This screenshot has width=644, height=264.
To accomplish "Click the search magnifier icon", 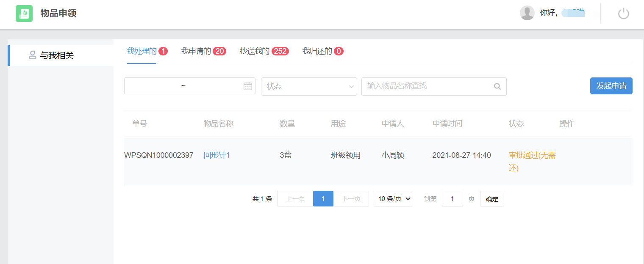I will coord(497,86).
